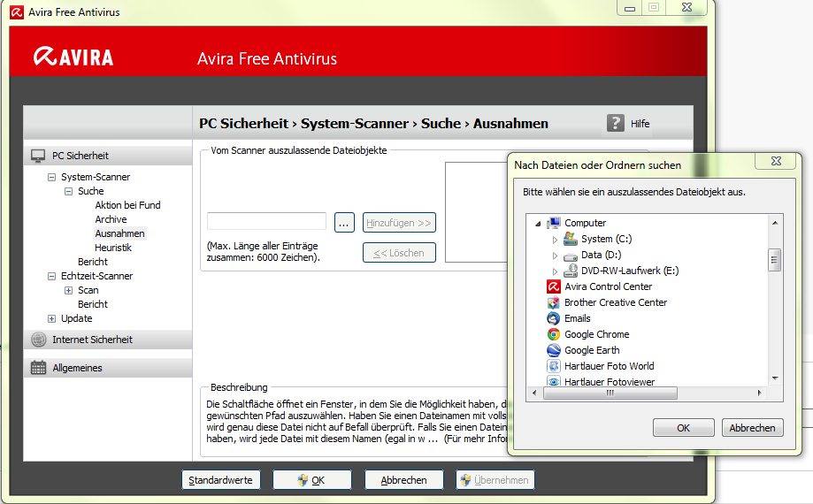Select Ausnahmen in the settings tree

119,233
